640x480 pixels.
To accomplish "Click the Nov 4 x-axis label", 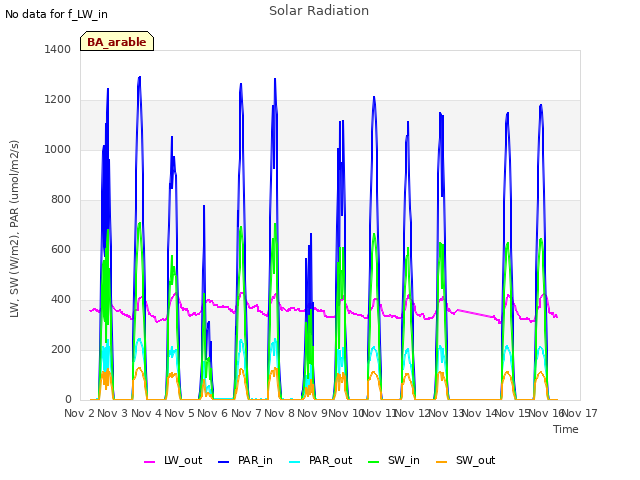I will [x=146, y=413].
